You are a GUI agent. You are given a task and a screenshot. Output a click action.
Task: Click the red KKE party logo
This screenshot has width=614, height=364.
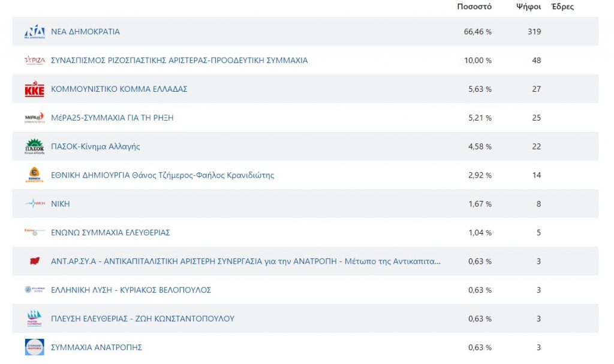[x=34, y=89]
